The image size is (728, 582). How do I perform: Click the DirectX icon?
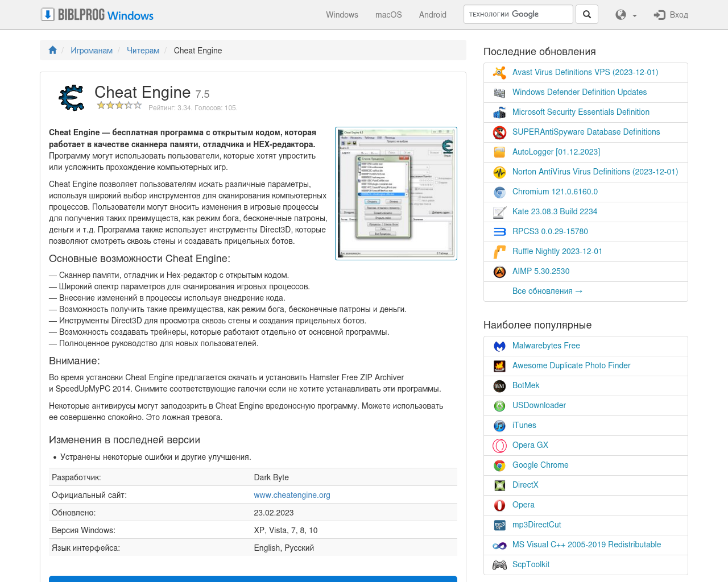[x=499, y=485]
